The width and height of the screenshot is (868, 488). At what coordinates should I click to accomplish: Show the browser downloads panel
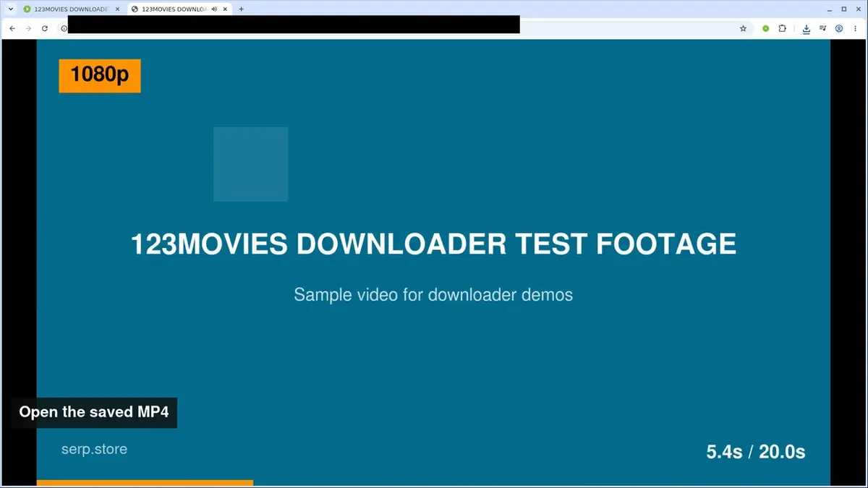(x=807, y=28)
